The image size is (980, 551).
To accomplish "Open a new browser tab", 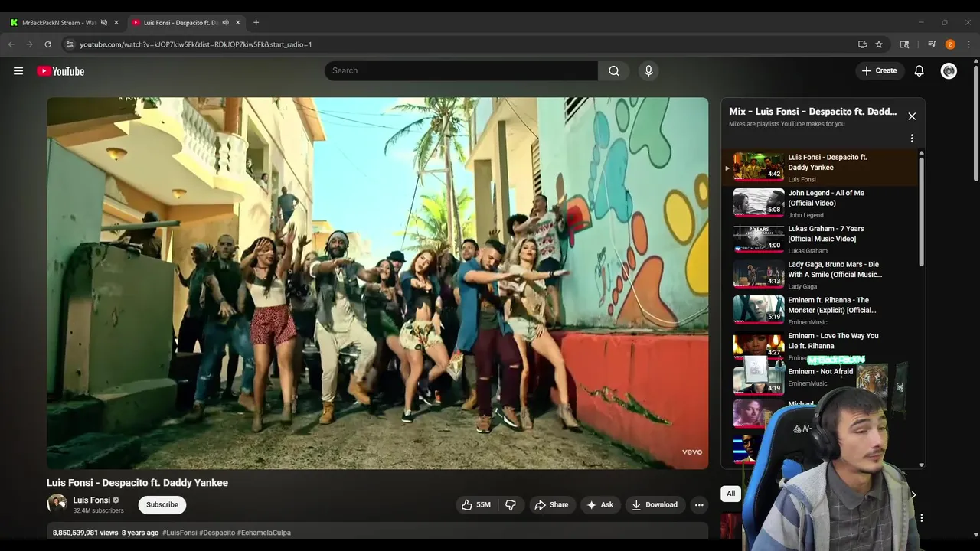I will coord(256,23).
